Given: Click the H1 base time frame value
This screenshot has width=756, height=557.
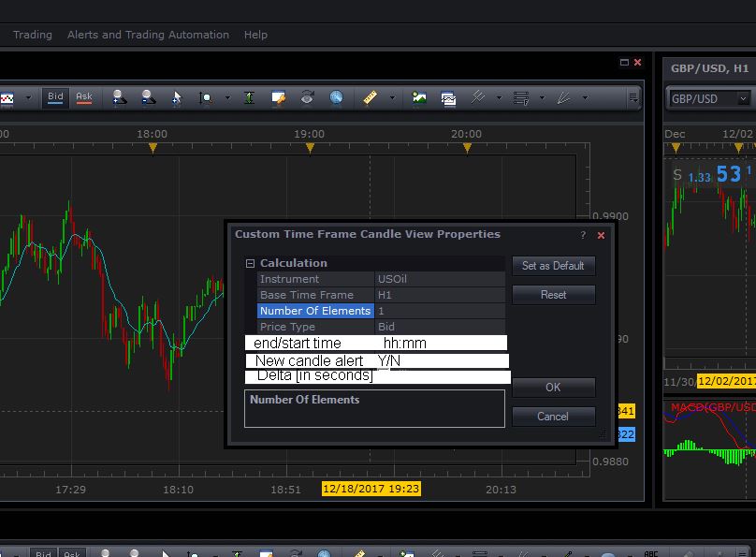Looking at the screenshot, I should click(x=440, y=295).
